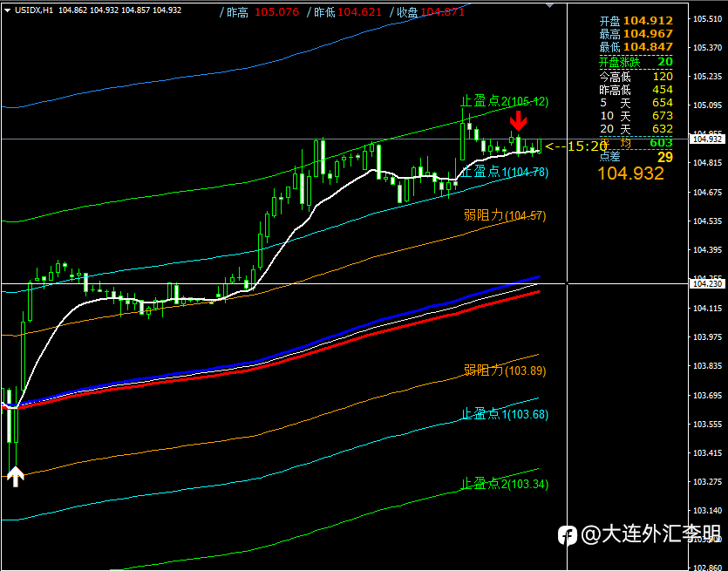Image resolution: width=728 pixels, height=571 pixels.
Task: Select the 弱阻力(103.89) label
Action: (x=505, y=370)
